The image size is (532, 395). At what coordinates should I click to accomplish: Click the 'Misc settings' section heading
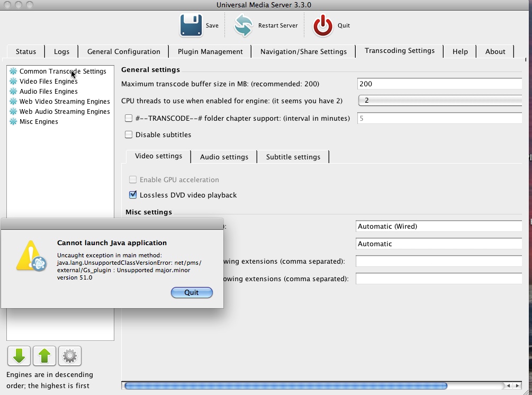tap(149, 212)
